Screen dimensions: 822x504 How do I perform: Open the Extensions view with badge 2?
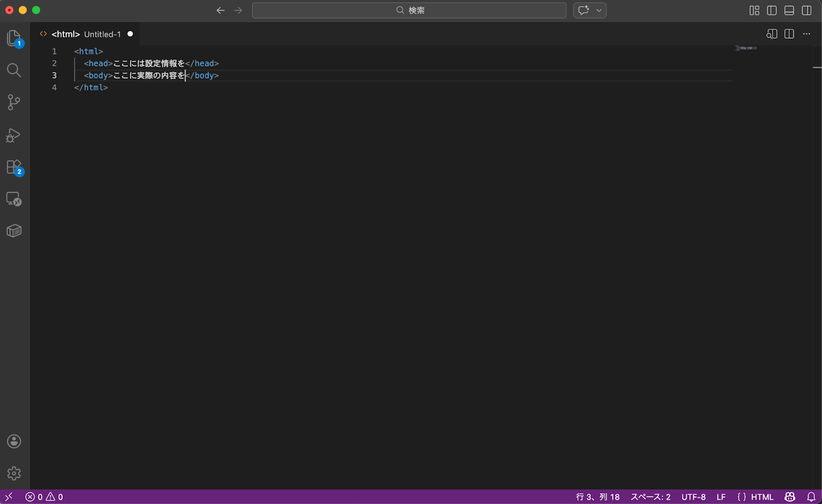(x=14, y=167)
